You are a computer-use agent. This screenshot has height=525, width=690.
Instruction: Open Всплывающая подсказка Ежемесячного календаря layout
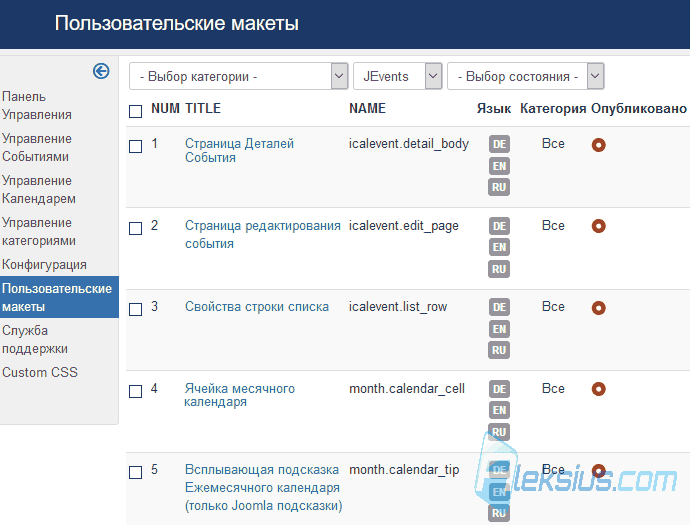pos(263,488)
